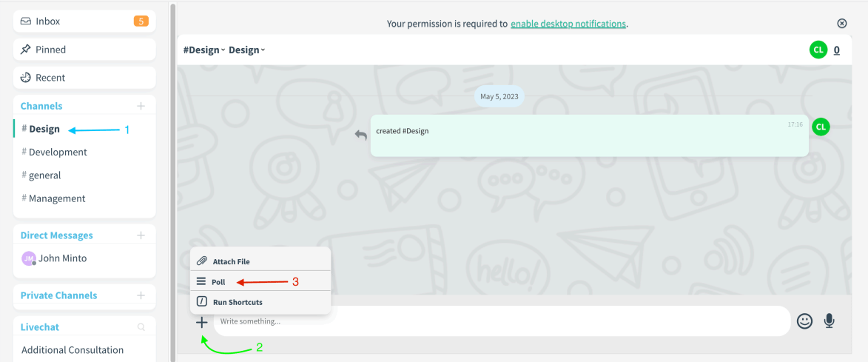The width and height of the screenshot is (868, 362).
Task: Expand the Design dropdown chevron in the header
Action: (x=263, y=50)
